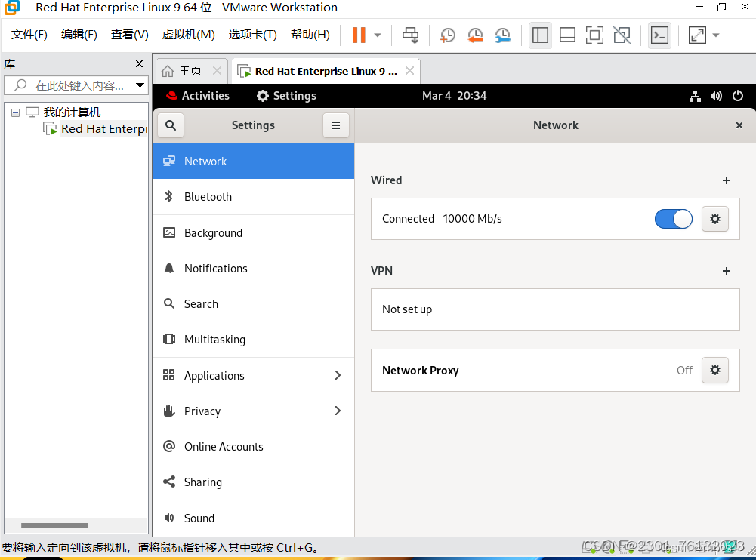
Task: Open the 选项卡(T) menu
Action: pyautogui.click(x=253, y=35)
